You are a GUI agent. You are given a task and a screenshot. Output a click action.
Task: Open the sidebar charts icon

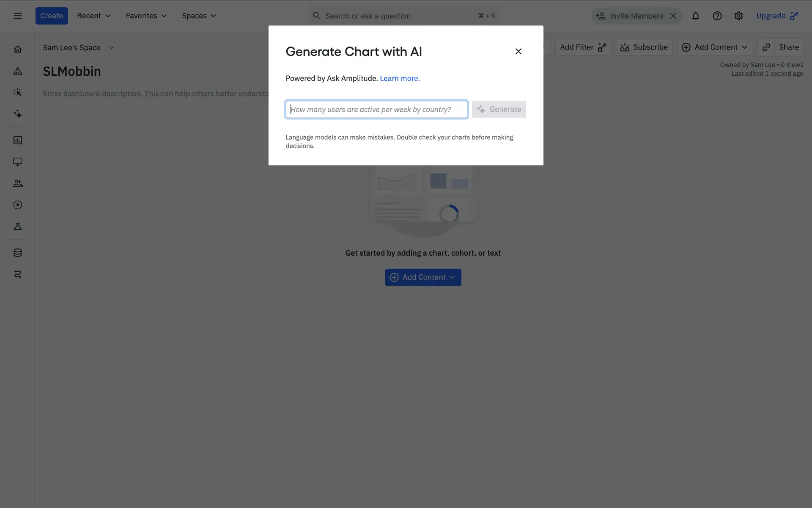pos(17,140)
